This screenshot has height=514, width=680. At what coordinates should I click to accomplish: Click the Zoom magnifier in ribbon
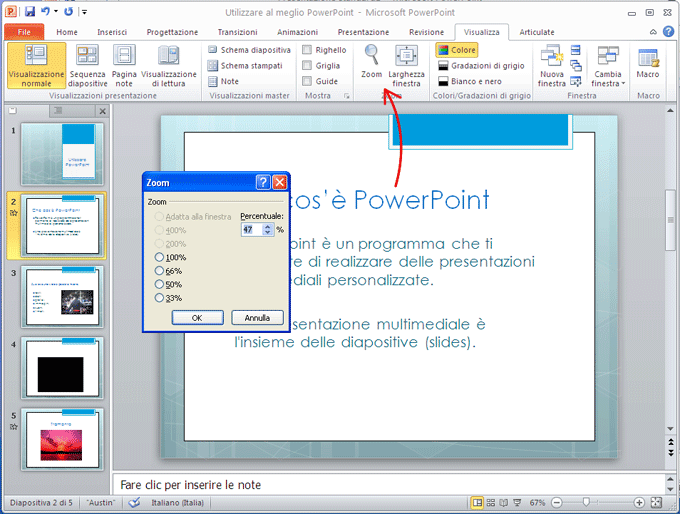pos(372,62)
